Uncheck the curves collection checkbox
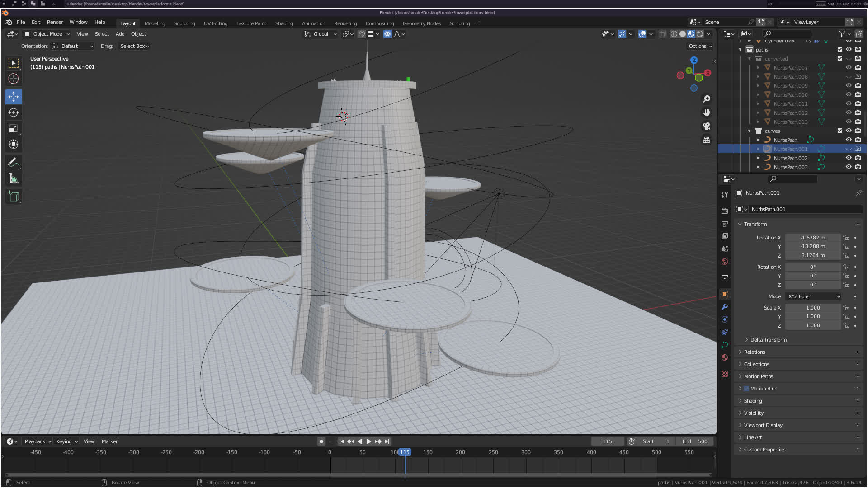 (840, 131)
